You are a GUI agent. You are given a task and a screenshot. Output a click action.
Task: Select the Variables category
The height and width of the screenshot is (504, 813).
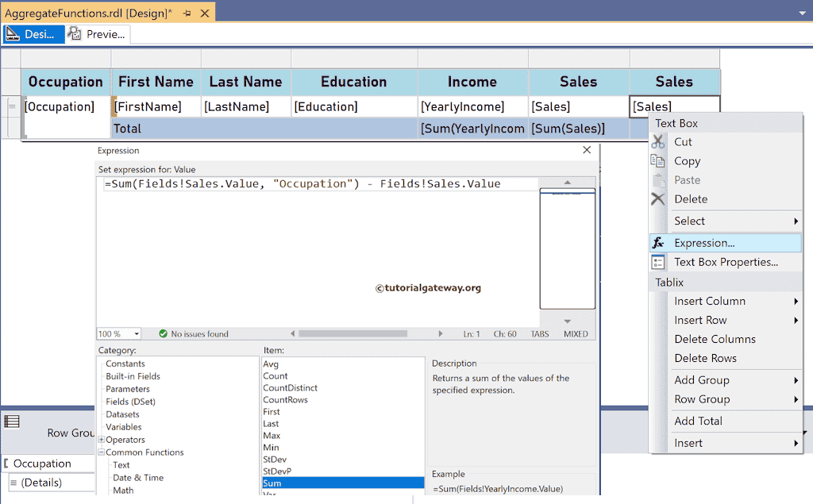tap(123, 427)
